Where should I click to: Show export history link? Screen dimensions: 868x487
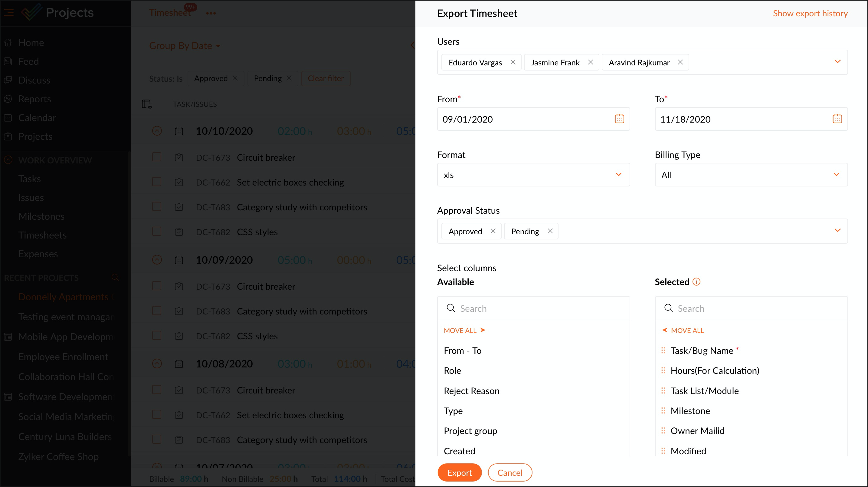point(810,14)
